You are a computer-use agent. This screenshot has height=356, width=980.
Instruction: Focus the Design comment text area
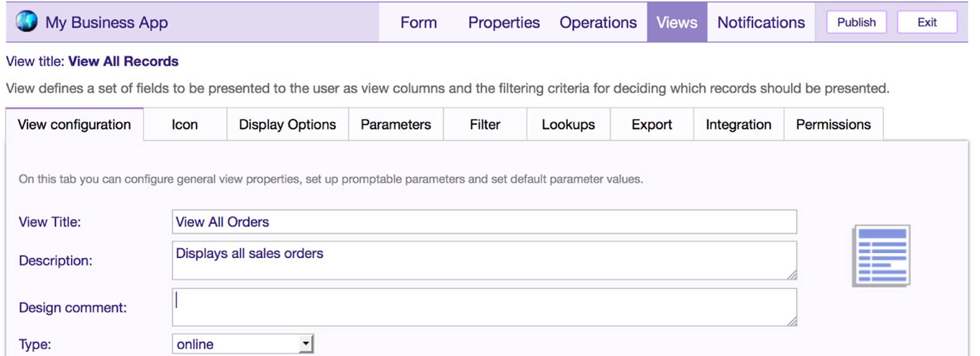(x=484, y=307)
